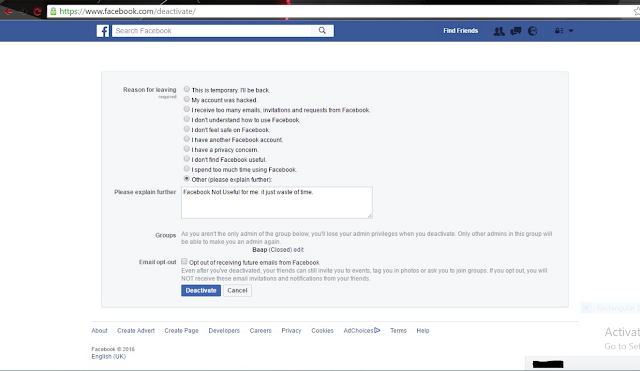Open Find Friends link in header
Screen dimensions: 640x371
(460, 31)
